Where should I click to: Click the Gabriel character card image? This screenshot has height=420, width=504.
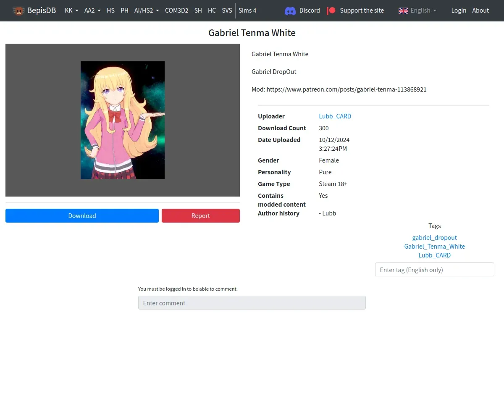(x=123, y=120)
